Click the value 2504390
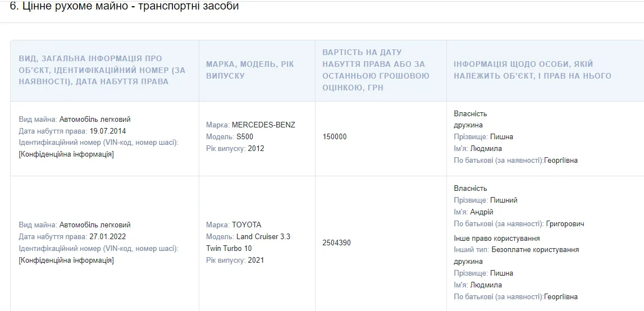This screenshot has height=311, width=644. 337,243
